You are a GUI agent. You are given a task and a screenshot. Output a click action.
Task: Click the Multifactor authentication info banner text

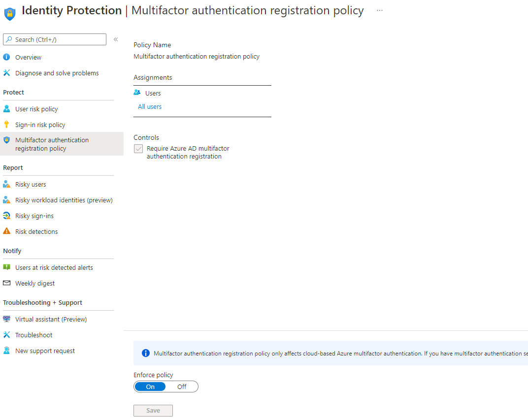[341, 354]
